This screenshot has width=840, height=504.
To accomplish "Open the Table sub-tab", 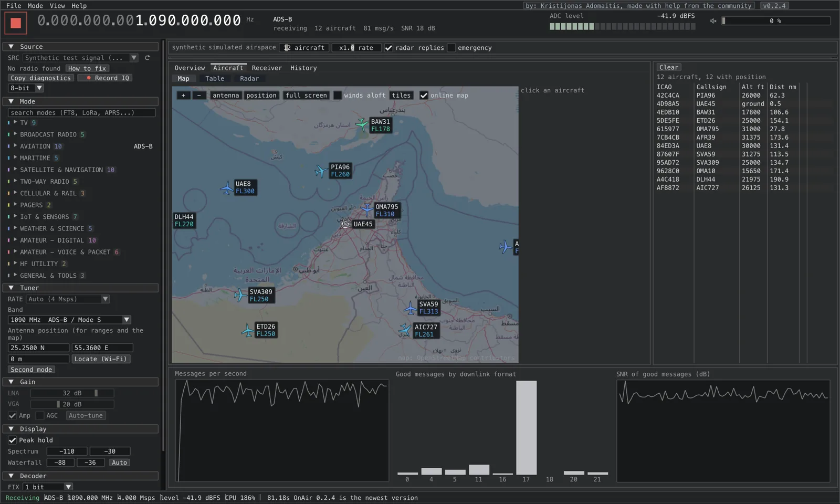I will pos(215,79).
